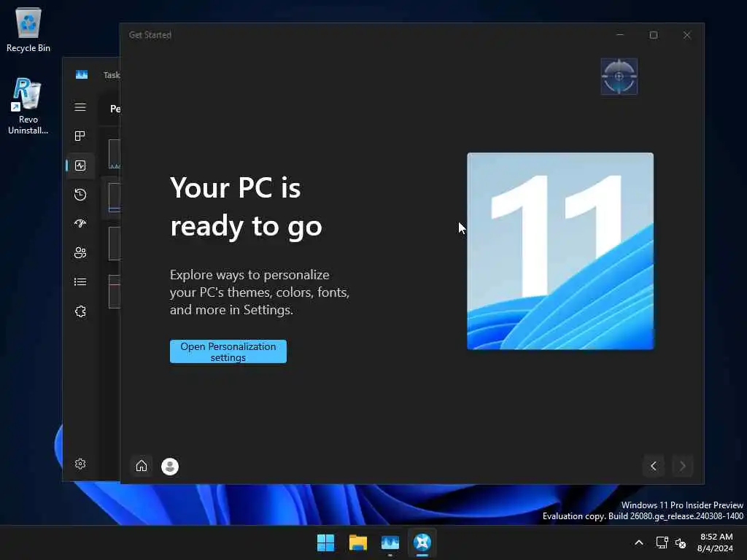Open the Windows Start menu
Viewport: 747px width, 560px height.
[x=326, y=542]
